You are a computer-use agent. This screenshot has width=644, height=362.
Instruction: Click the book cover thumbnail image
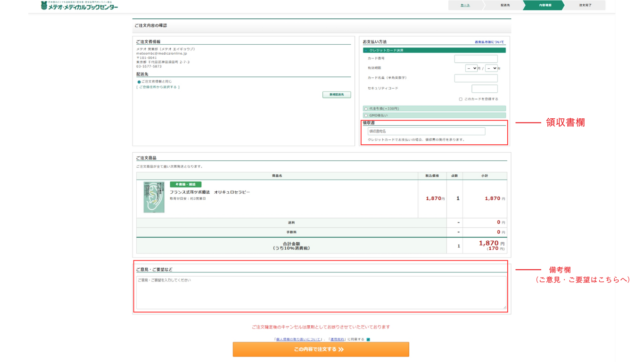pyautogui.click(x=154, y=197)
